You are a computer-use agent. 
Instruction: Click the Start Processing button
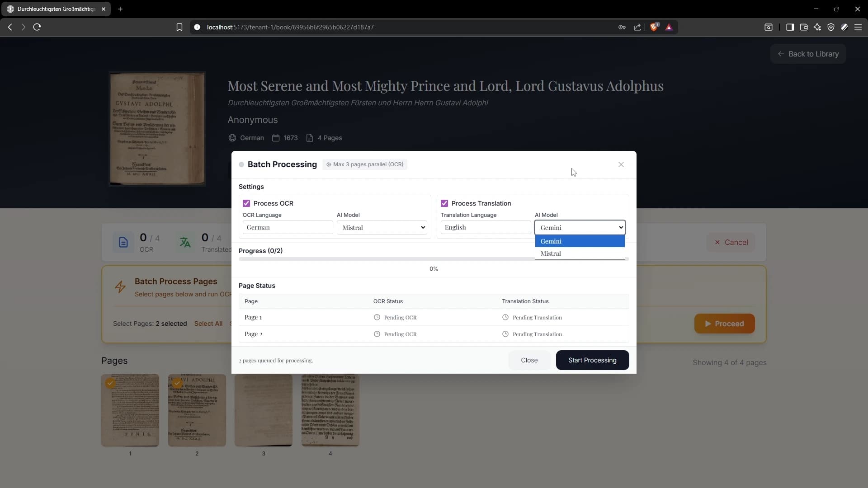(x=592, y=360)
